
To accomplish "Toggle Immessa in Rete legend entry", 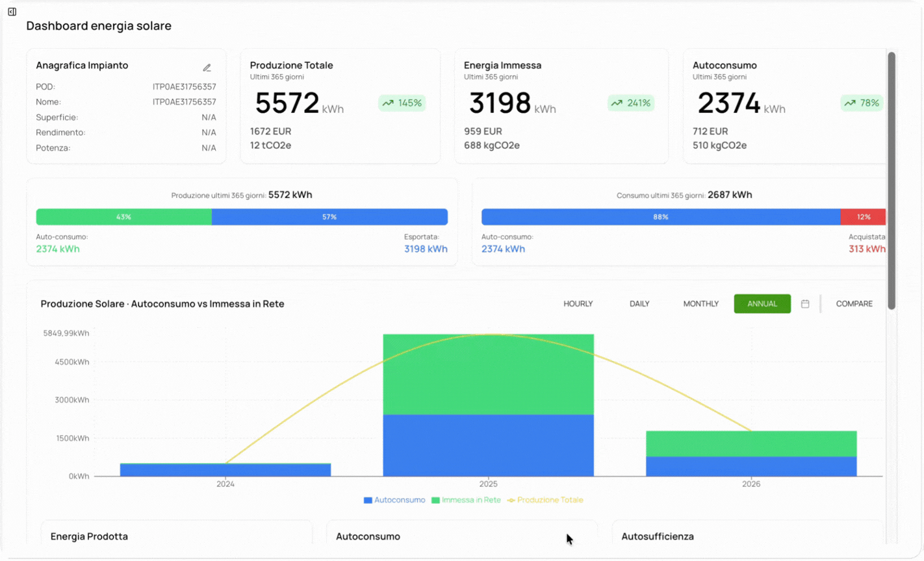I will (x=466, y=500).
